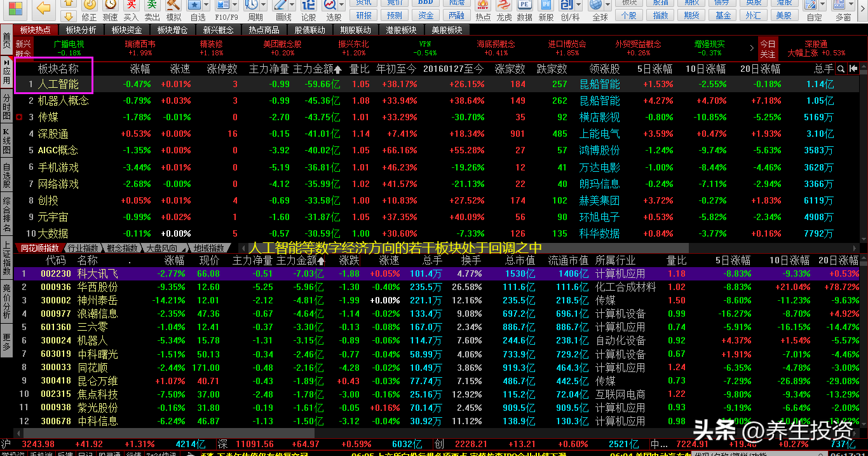
Task: Click the 龙虎 dragon-tiger list icon
Action: (504, 5)
